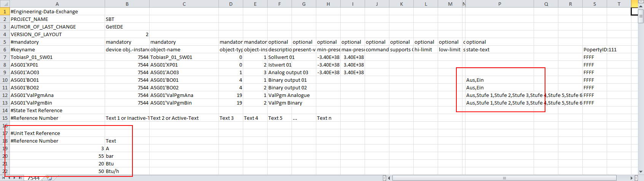
Task: Click the cell reading Binary output 01
Action: point(287,80)
